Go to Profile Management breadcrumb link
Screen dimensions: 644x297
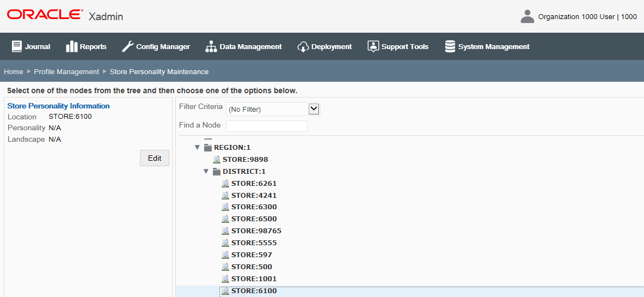tap(66, 71)
